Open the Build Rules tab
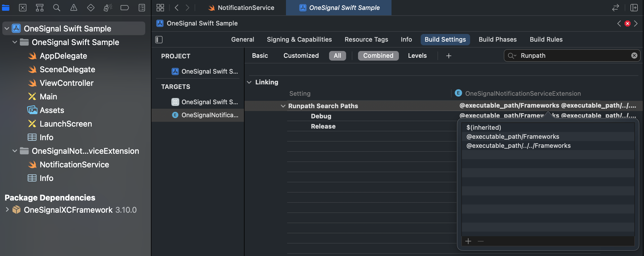The height and width of the screenshot is (256, 644). 546,40
